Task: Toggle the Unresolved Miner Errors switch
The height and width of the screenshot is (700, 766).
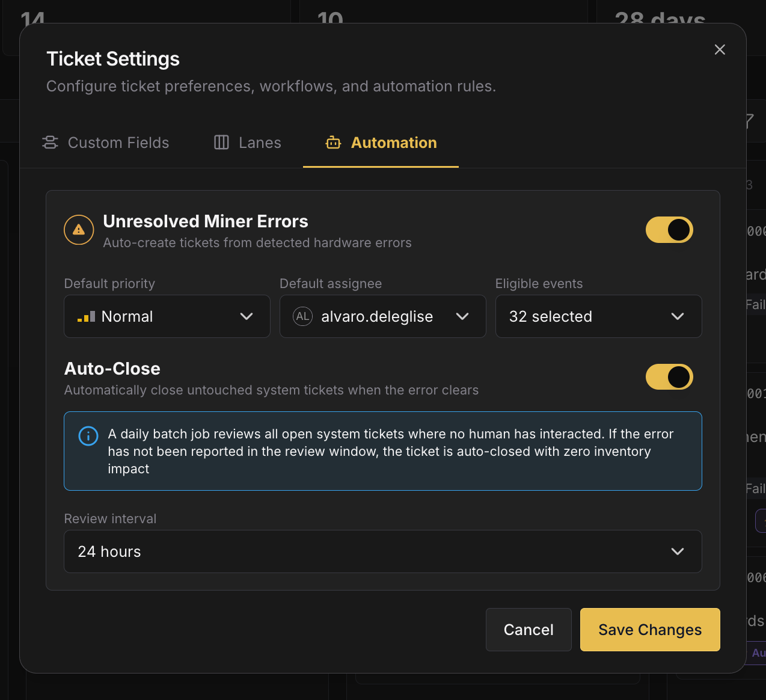Action: click(x=669, y=230)
